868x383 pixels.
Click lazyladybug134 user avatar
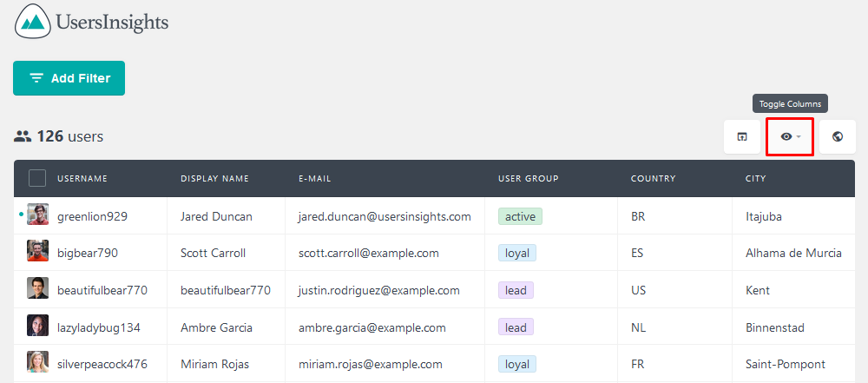pyautogui.click(x=37, y=325)
